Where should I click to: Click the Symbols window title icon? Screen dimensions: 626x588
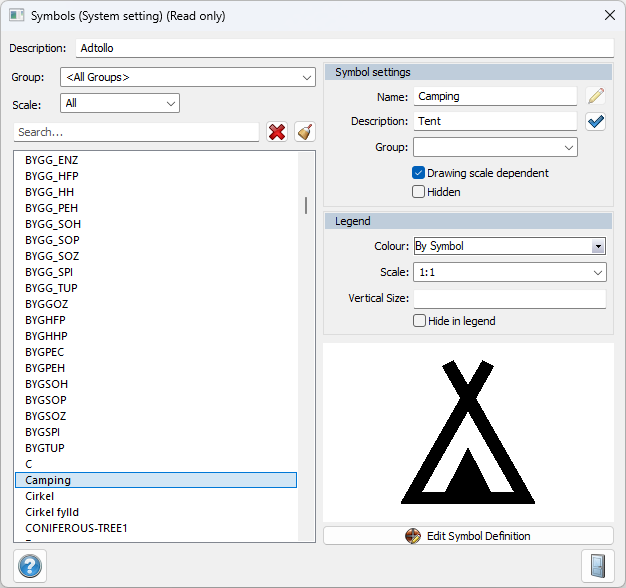pyautogui.click(x=16, y=16)
